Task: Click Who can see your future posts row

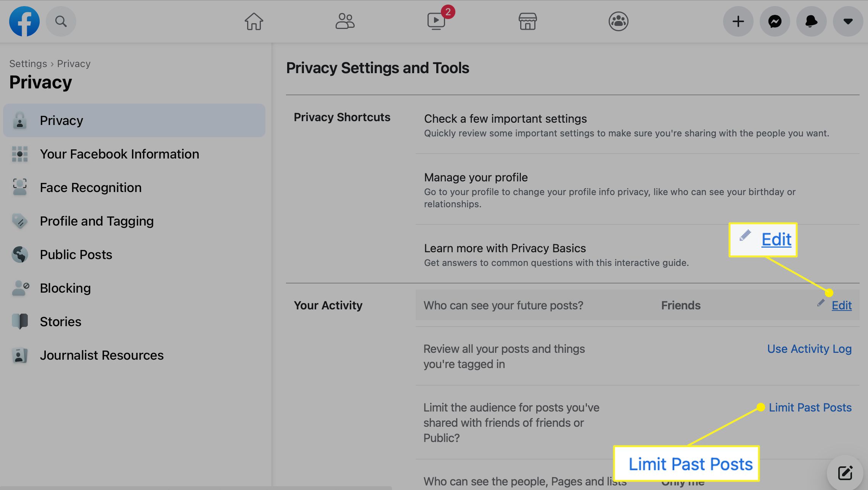Action: (x=637, y=305)
